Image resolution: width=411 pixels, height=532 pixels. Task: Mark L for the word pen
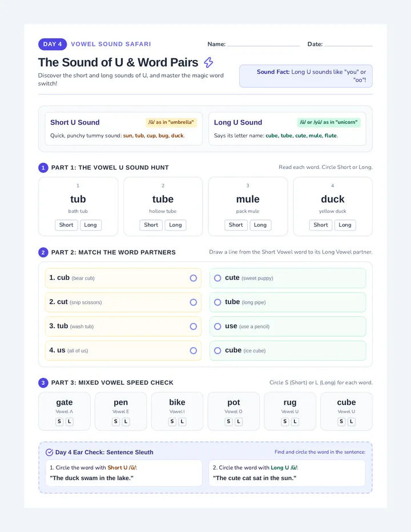point(126,422)
